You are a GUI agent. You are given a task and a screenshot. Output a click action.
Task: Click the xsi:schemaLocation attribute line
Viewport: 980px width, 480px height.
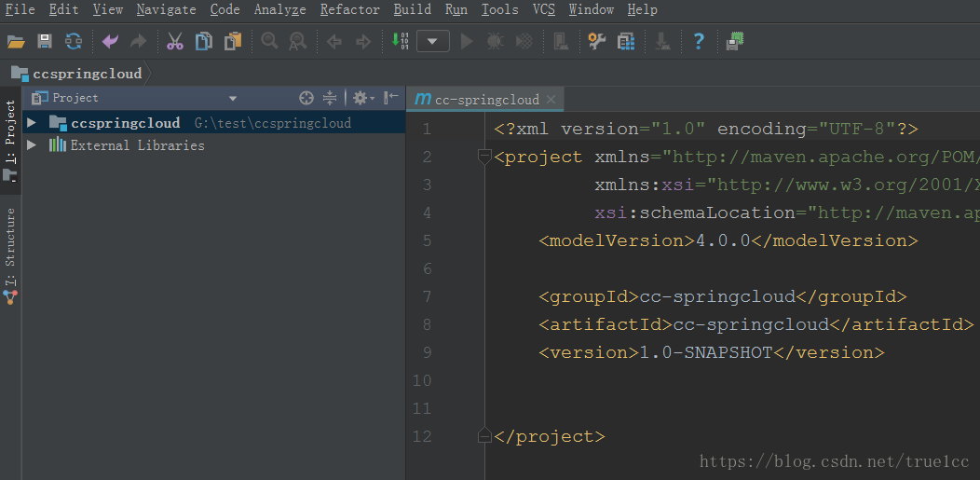[x=787, y=213]
